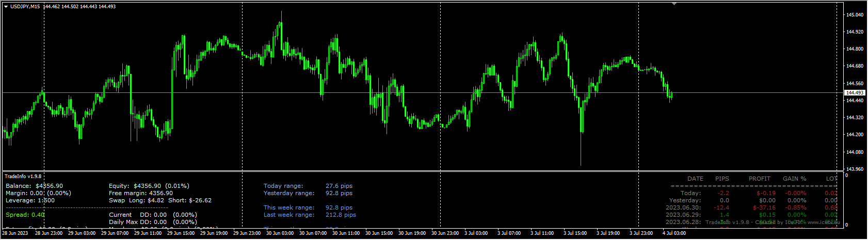The width and height of the screenshot is (868, 240).
Task: Click the This week range: label
Action: click(x=289, y=207)
